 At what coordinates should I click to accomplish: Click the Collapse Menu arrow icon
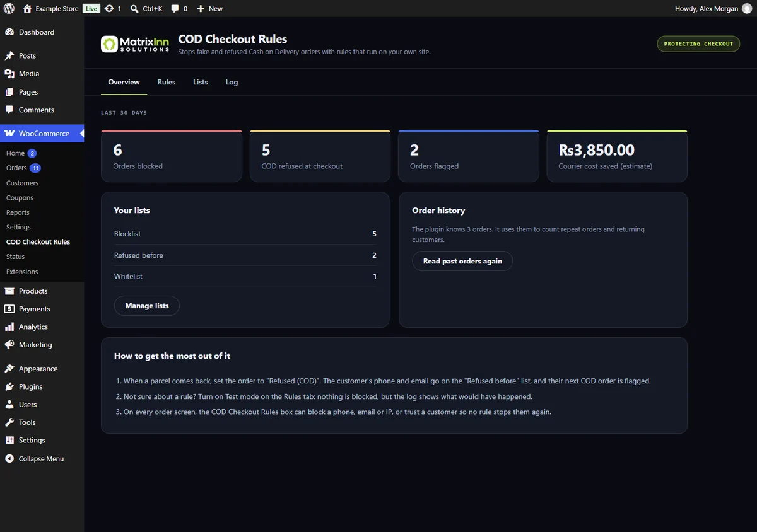point(9,459)
